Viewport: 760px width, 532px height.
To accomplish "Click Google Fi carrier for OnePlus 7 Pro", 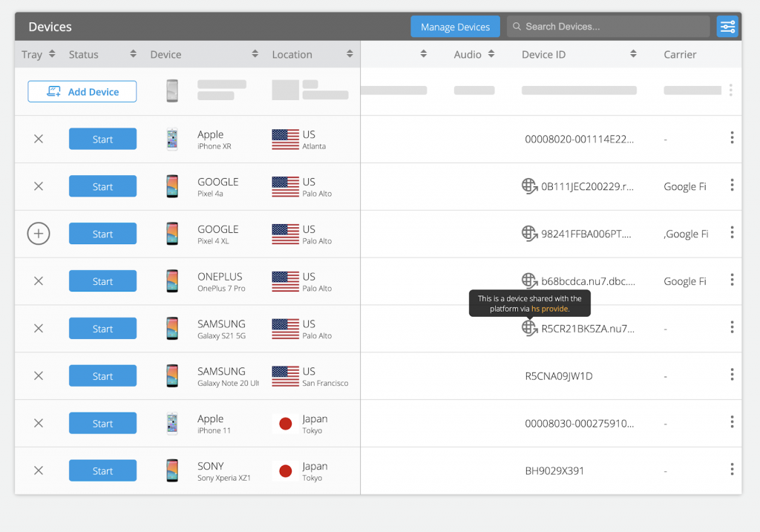I will click(x=685, y=281).
